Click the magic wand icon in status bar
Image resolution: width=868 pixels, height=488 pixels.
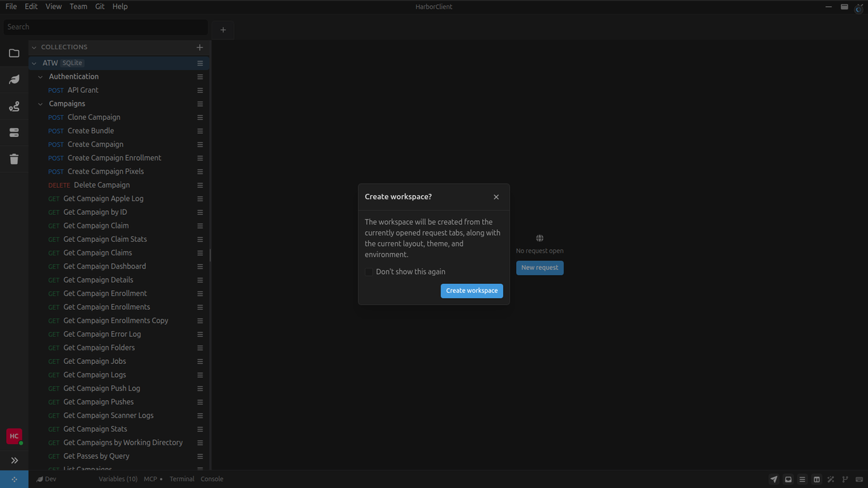coord(831,479)
